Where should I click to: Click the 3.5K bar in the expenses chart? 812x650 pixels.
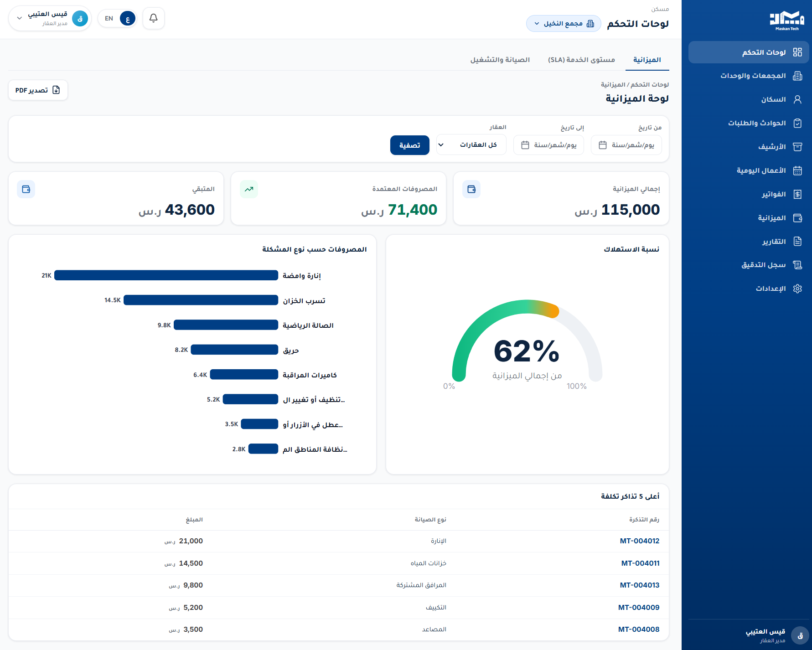click(x=259, y=424)
